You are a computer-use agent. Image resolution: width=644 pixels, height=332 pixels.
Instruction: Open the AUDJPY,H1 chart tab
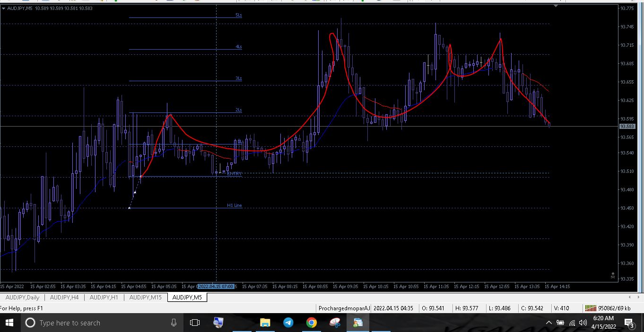tap(104, 297)
